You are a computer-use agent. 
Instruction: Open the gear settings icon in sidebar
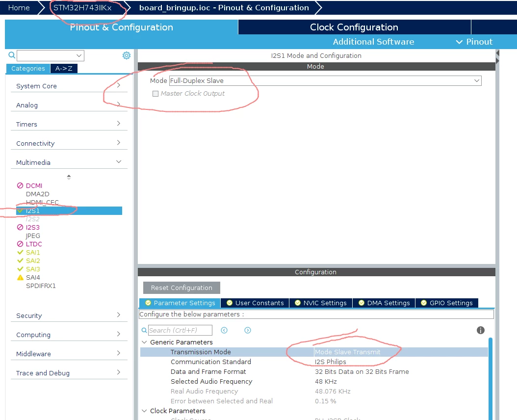point(126,55)
